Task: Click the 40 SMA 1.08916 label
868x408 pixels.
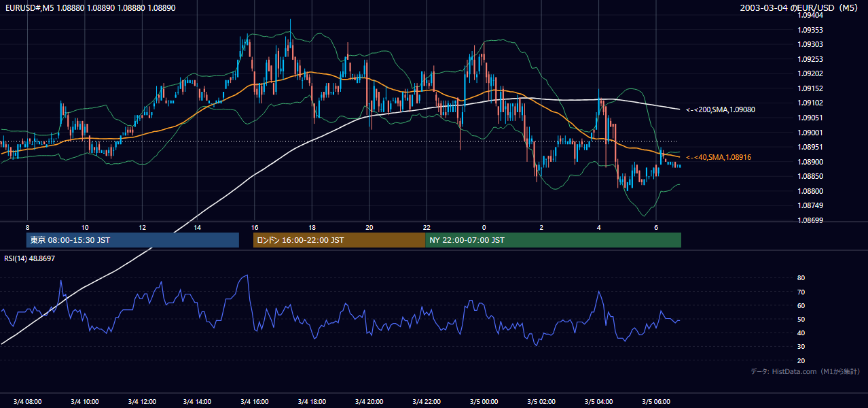Action: [x=719, y=157]
